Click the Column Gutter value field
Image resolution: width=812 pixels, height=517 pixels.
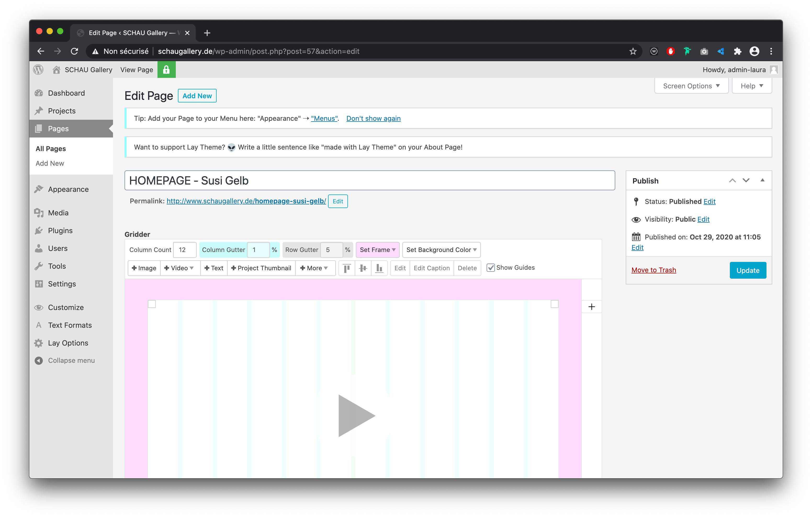(258, 250)
